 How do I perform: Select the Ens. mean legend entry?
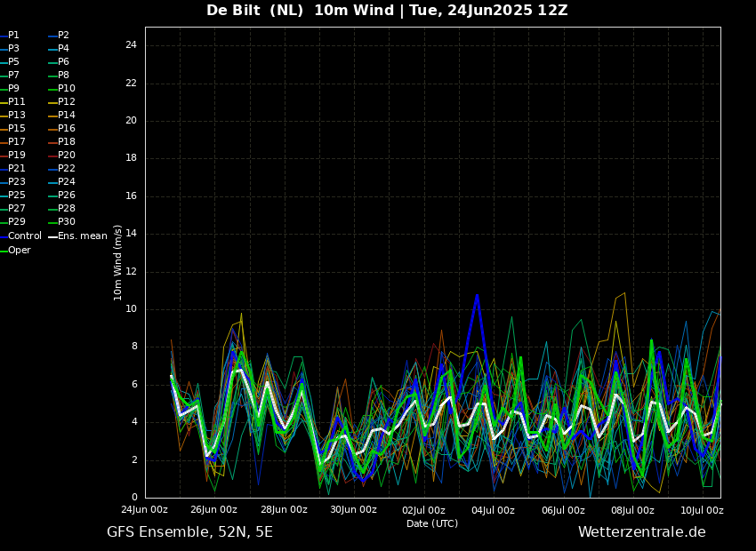point(82,236)
